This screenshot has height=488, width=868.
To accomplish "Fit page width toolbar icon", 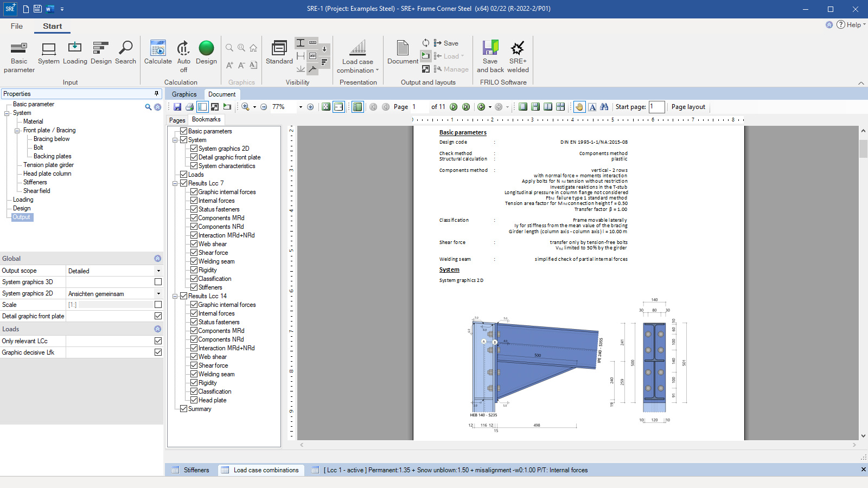I will click(339, 107).
